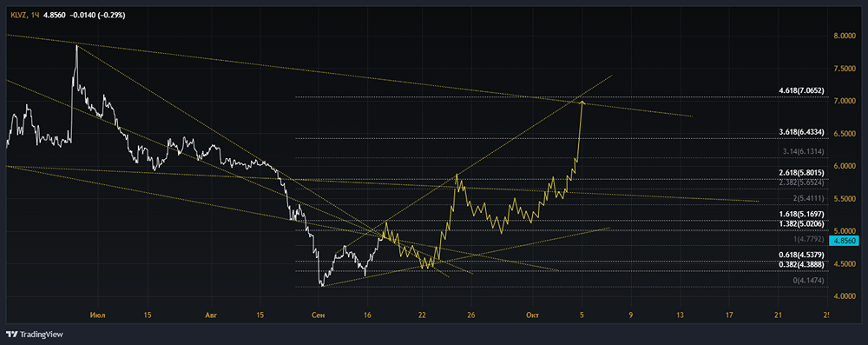Click the blue current price tag on price axis

845,241
